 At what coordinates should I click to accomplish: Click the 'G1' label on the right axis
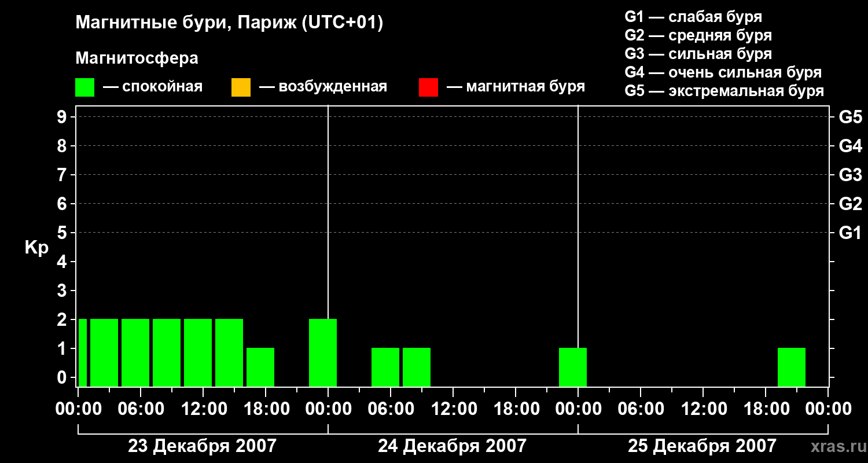851,233
